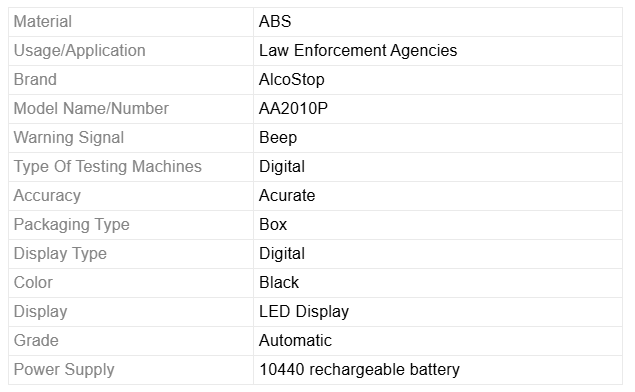This screenshot has width=635, height=392.
Task: Select Law Enforcement Agencies text
Action: pyautogui.click(x=358, y=51)
